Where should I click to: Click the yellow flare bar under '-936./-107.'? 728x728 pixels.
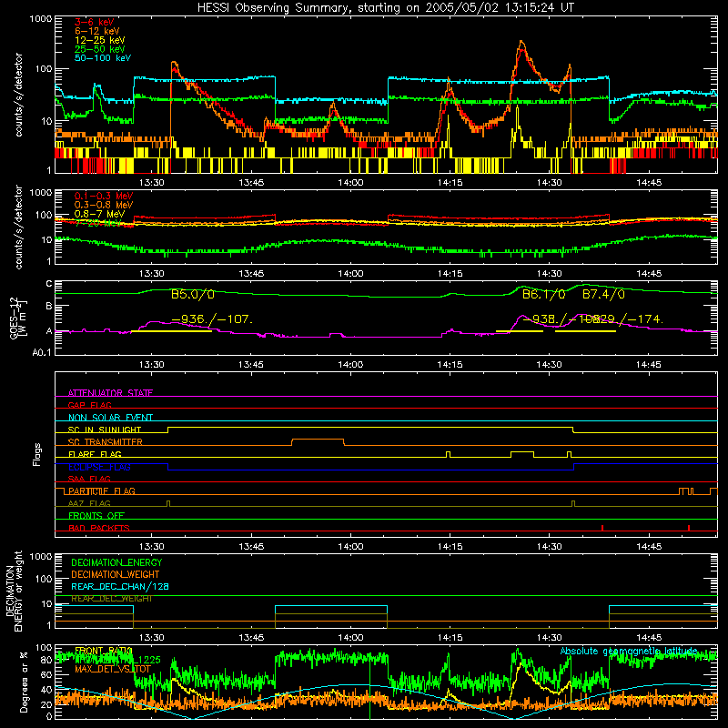coord(171,331)
